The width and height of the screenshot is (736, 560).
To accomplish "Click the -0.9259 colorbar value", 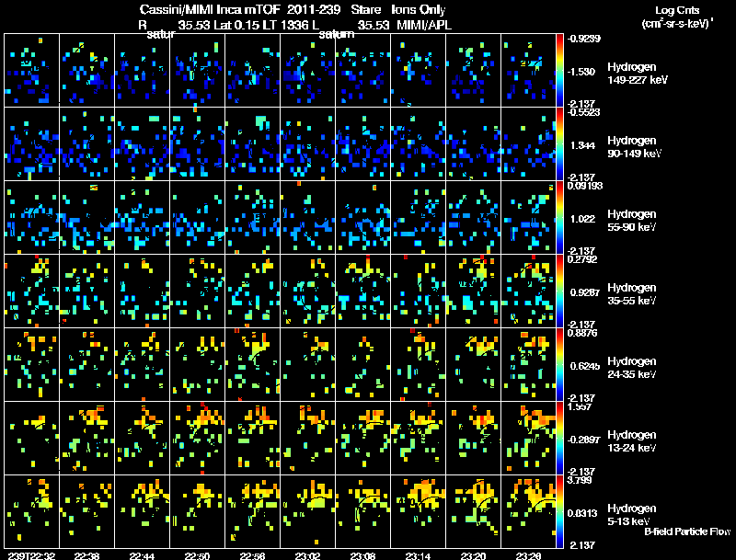I will pos(584,39).
